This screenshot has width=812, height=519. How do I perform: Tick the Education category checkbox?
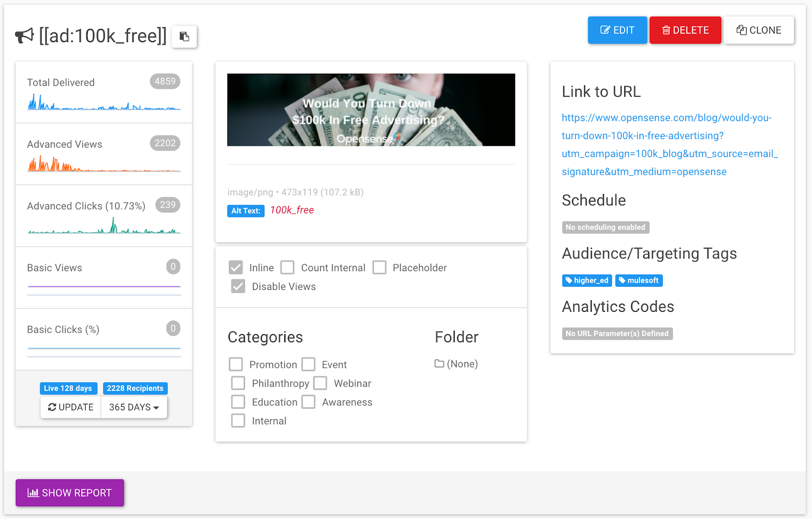[238, 402]
